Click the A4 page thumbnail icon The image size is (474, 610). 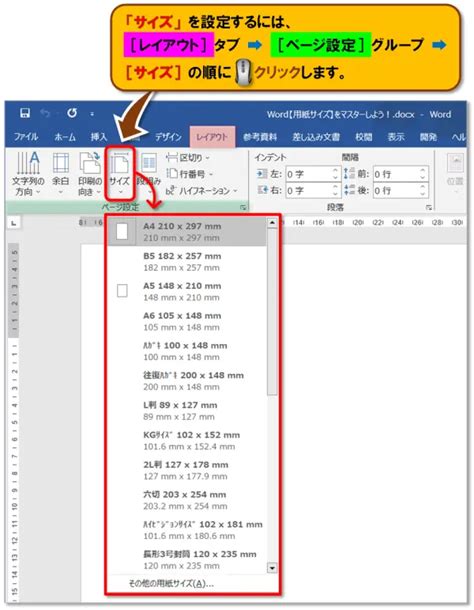point(122,231)
